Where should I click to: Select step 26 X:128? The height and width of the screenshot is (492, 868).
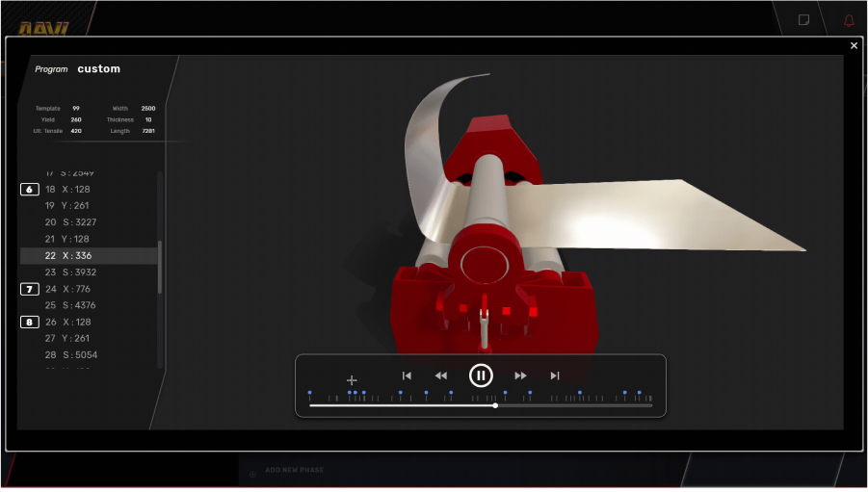pos(89,323)
